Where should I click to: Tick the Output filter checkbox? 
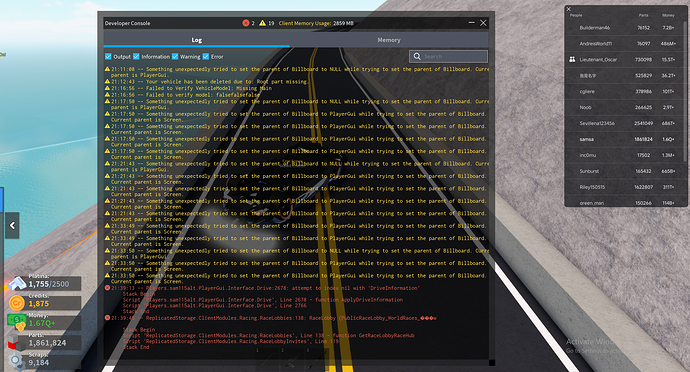108,56
